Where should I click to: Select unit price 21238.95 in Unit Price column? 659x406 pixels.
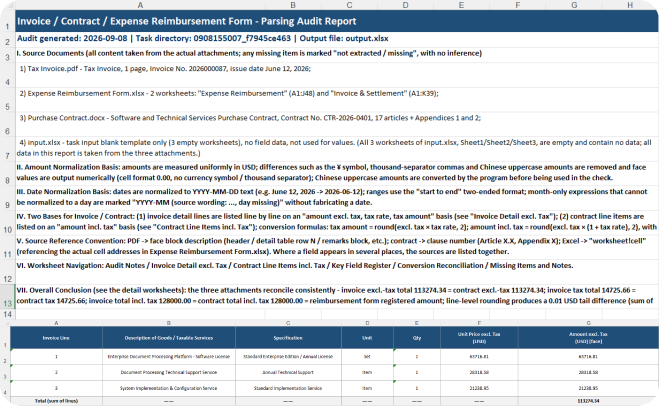pyautogui.click(x=479, y=388)
